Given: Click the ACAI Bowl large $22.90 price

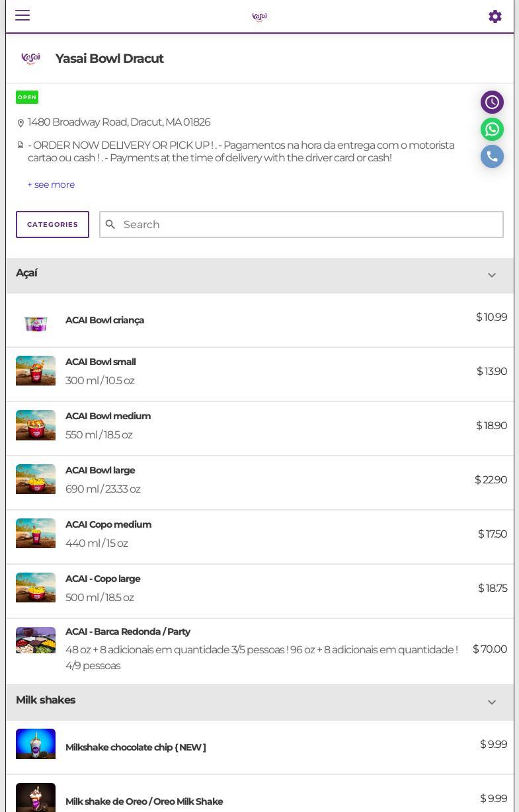Looking at the screenshot, I should (491, 480).
